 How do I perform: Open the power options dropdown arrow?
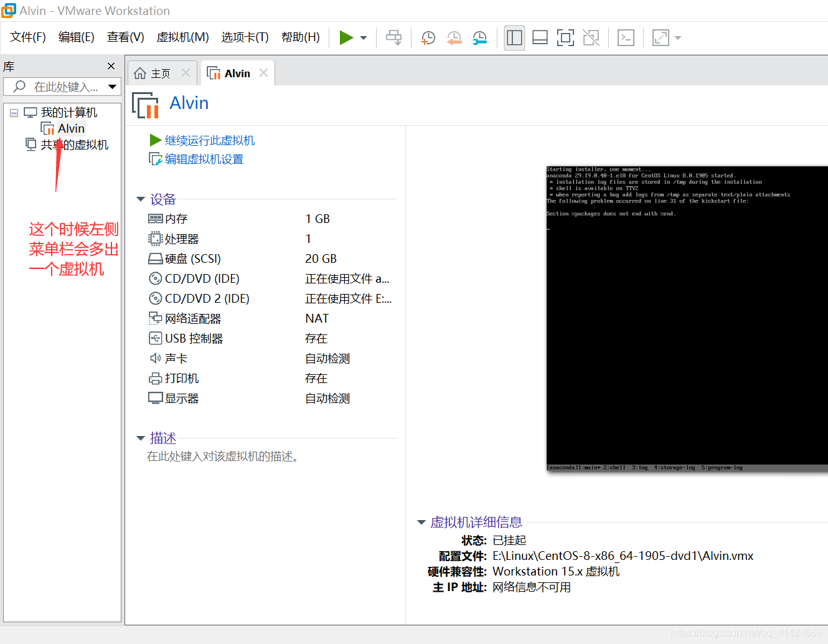pos(364,38)
